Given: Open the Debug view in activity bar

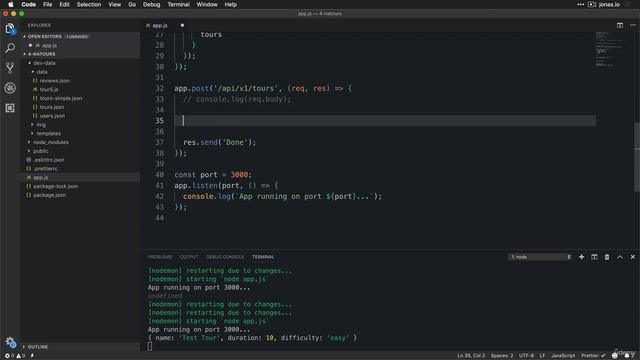Looking at the screenshot, I should [10, 88].
